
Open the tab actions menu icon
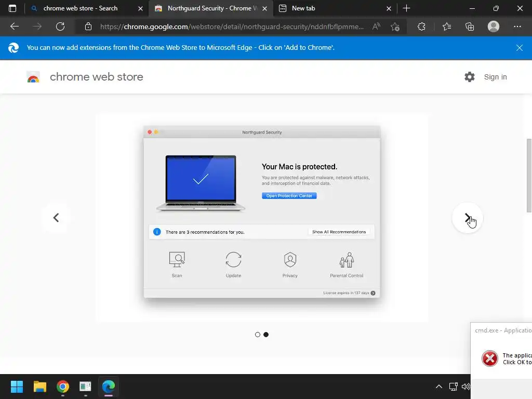coord(12,8)
